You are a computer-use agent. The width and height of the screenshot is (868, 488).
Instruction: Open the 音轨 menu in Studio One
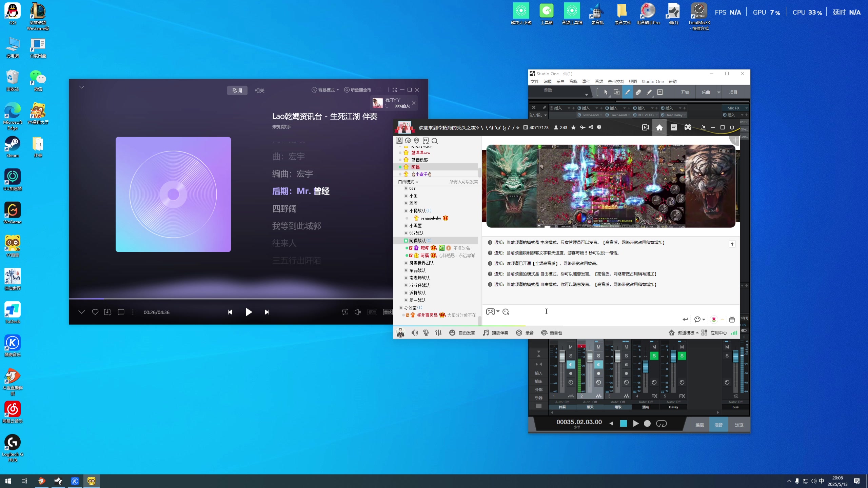[x=573, y=82]
